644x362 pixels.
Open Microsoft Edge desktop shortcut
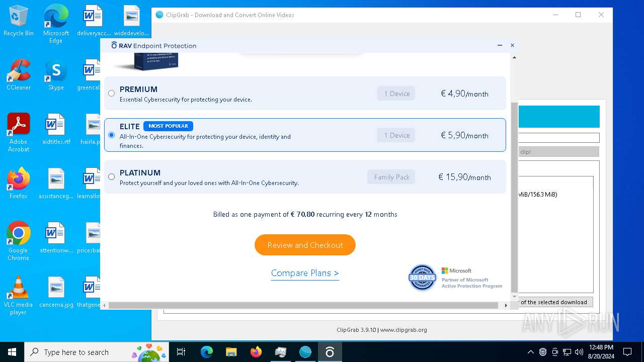56,24
